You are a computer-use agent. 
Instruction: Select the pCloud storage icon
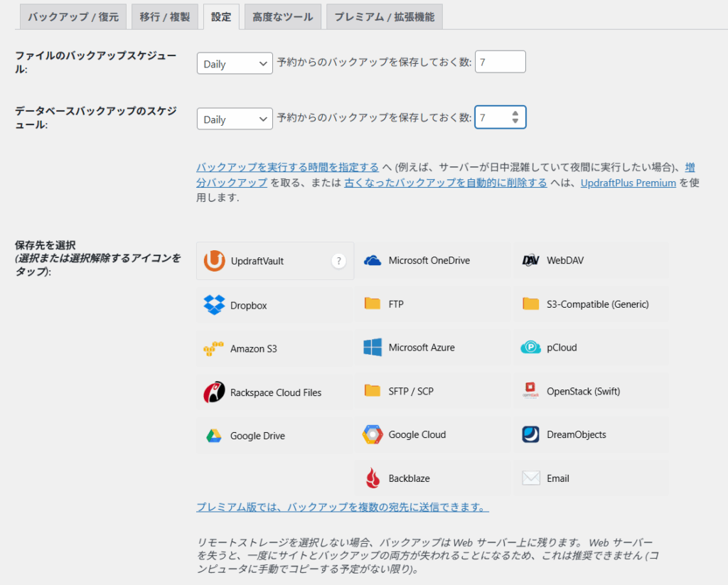[x=530, y=348]
